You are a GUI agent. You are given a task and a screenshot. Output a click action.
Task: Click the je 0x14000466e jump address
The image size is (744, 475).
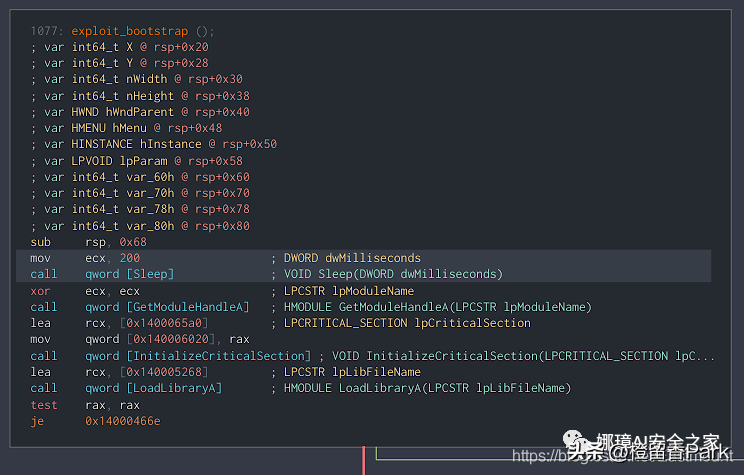click(x=122, y=421)
